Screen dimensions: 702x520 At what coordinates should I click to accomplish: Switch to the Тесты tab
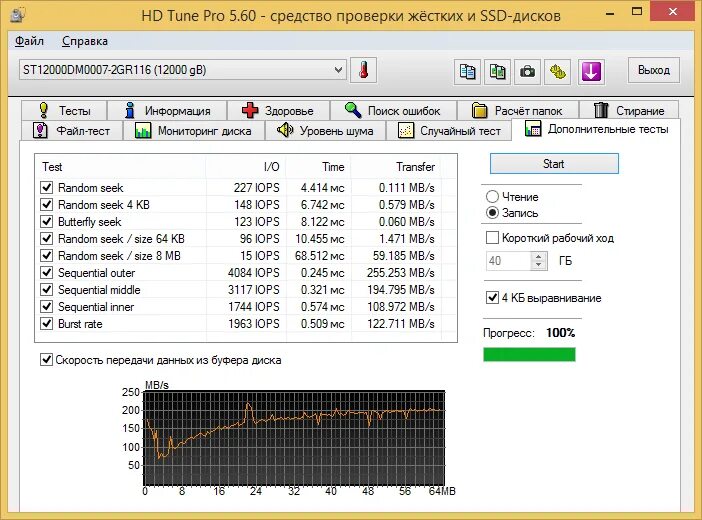[64, 110]
